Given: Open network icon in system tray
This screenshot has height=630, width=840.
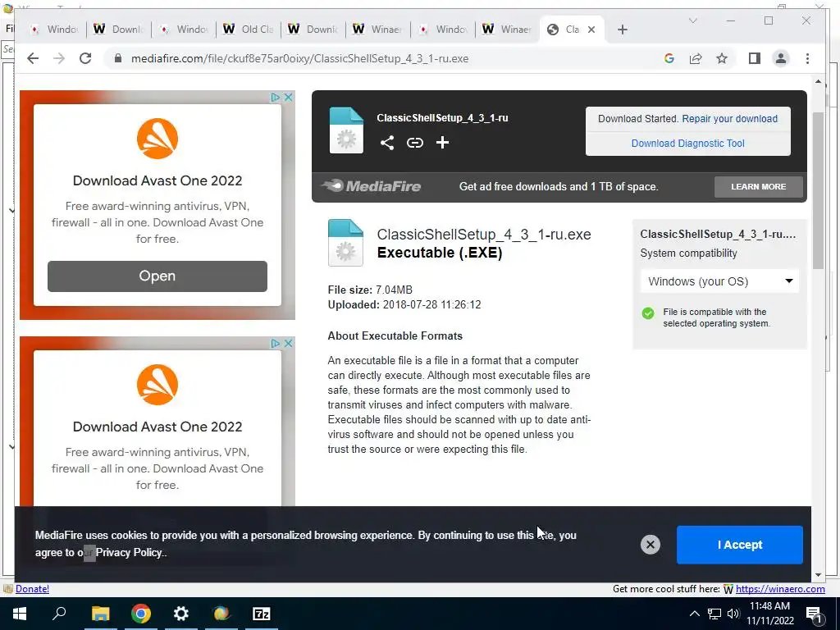Looking at the screenshot, I should 714,614.
